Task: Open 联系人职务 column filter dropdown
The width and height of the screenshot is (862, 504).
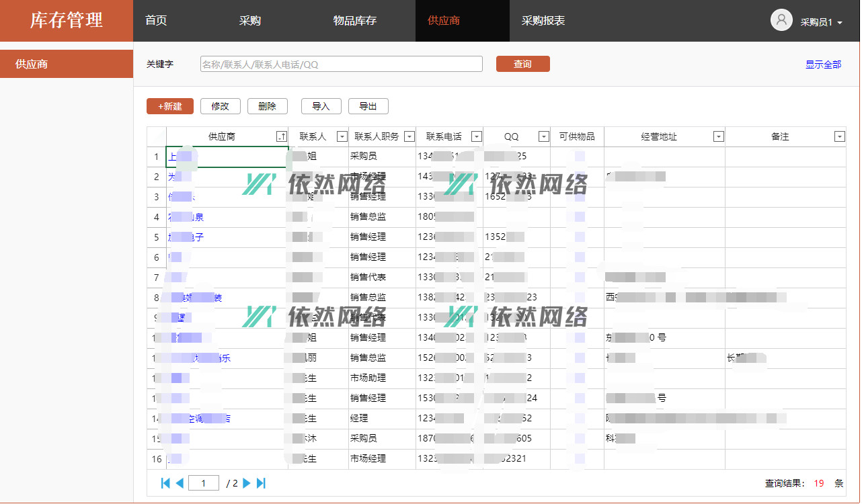Action: tap(409, 136)
